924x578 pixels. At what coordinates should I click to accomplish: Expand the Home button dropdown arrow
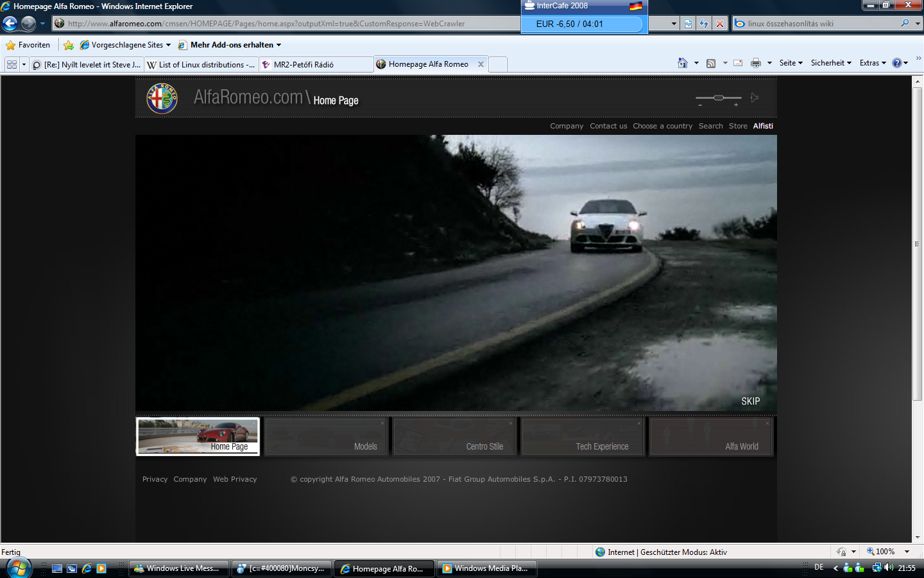(696, 63)
